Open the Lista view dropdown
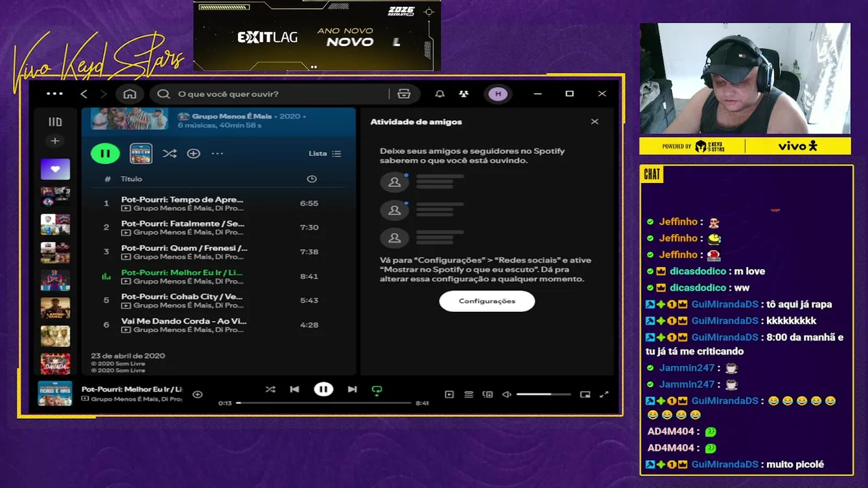The width and height of the screenshot is (868, 488). coord(325,153)
